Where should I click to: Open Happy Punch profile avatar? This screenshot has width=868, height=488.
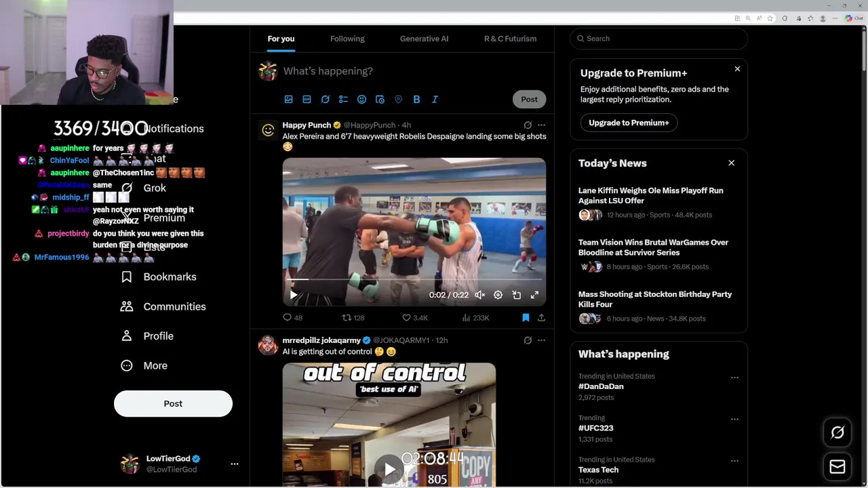268,130
